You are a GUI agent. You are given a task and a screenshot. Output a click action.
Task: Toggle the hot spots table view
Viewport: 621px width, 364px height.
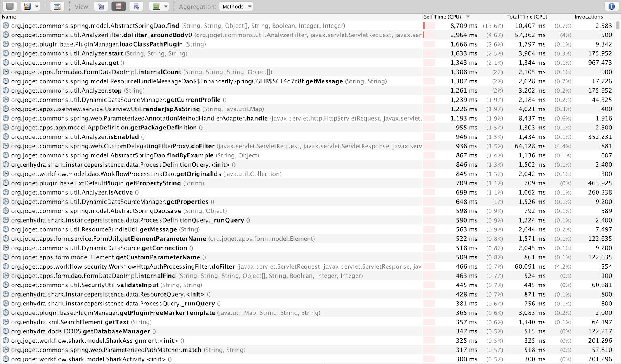click(119, 6)
